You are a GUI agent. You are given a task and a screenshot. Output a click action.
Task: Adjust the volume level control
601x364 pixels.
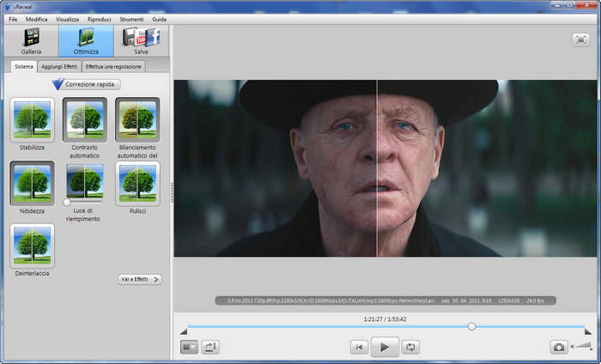[581, 346]
